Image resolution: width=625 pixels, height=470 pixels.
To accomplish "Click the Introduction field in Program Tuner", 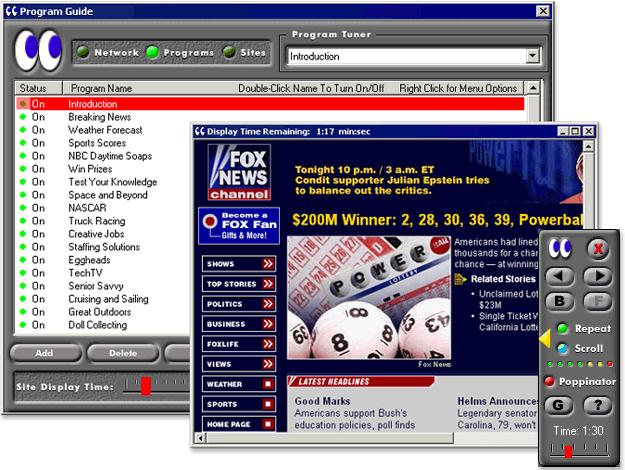I will coord(407,56).
